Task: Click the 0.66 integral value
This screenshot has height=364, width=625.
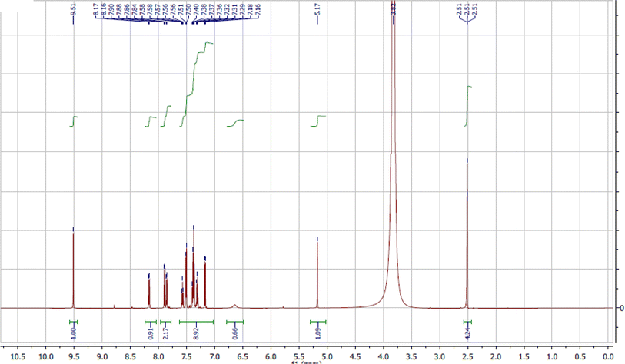Action: coord(235,333)
